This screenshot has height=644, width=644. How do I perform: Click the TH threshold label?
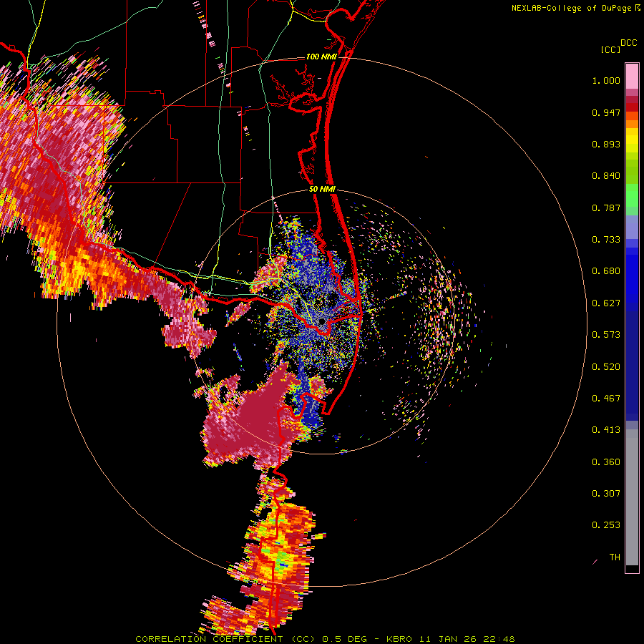615,557
